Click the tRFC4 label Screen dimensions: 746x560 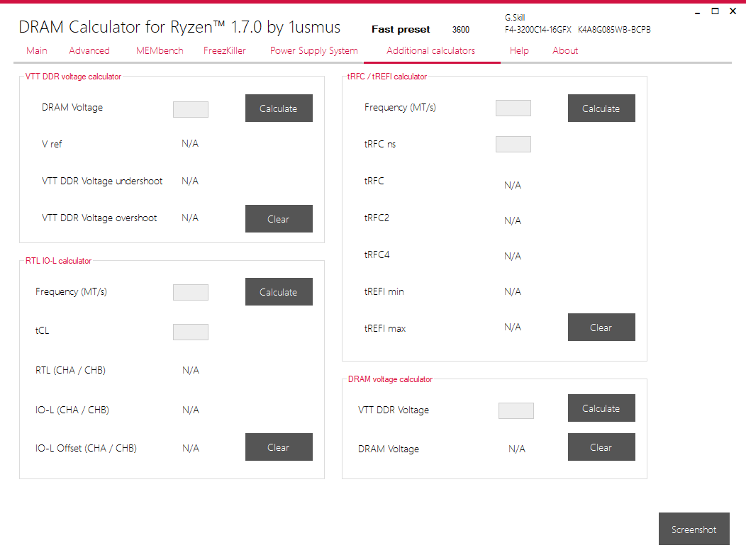(x=377, y=254)
